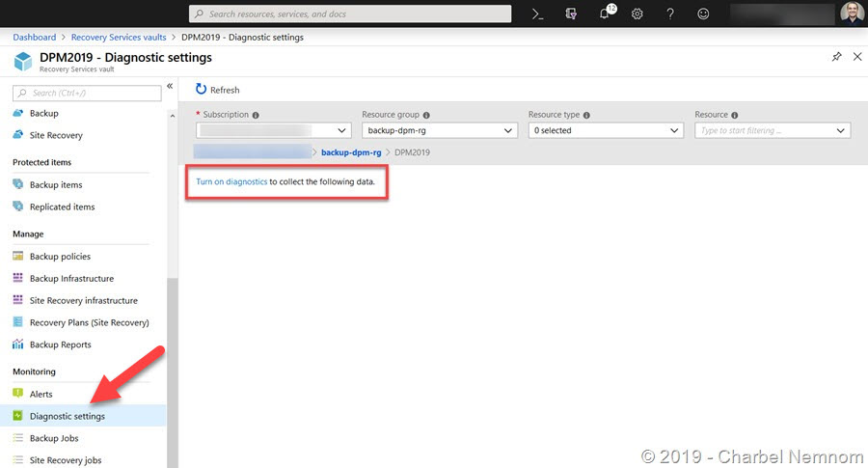The width and height of the screenshot is (868, 468).
Task: Click the left menu scrollbar up arrow
Action: (x=173, y=116)
